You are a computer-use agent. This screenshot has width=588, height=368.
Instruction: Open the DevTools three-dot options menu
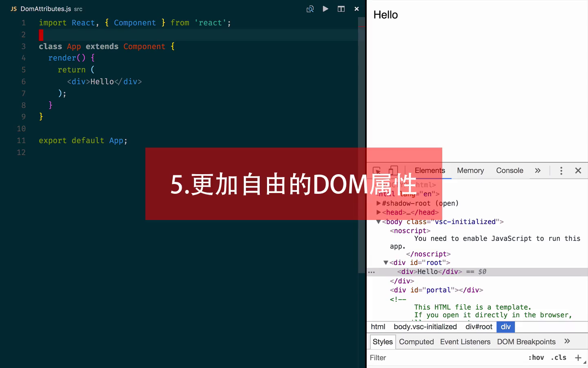(561, 171)
